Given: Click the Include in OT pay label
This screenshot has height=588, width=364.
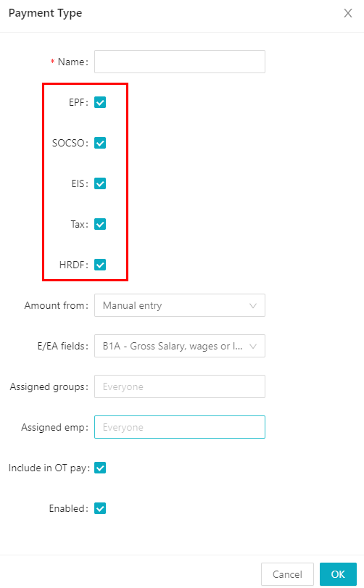Looking at the screenshot, I should pyautogui.click(x=49, y=468).
